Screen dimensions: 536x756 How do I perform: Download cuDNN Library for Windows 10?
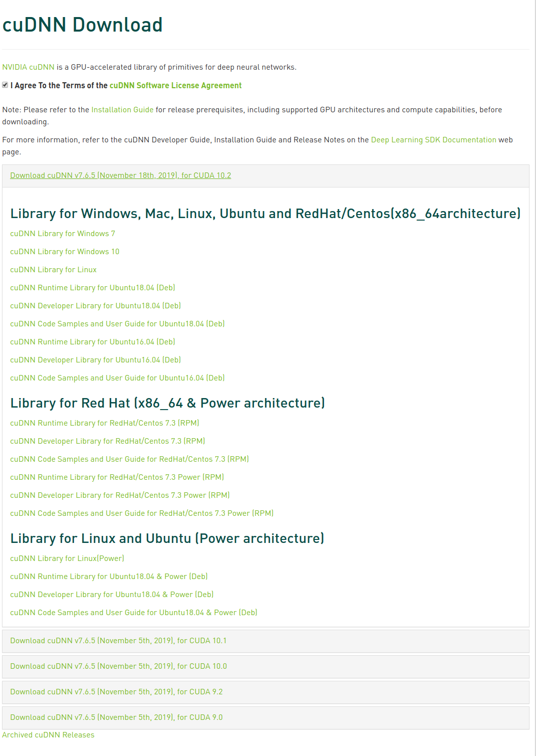point(65,252)
